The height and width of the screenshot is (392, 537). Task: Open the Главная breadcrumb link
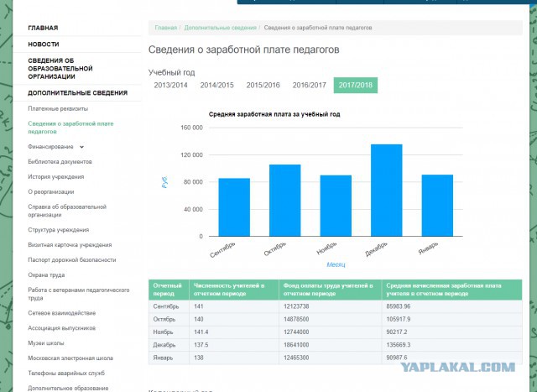click(x=165, y=28)
